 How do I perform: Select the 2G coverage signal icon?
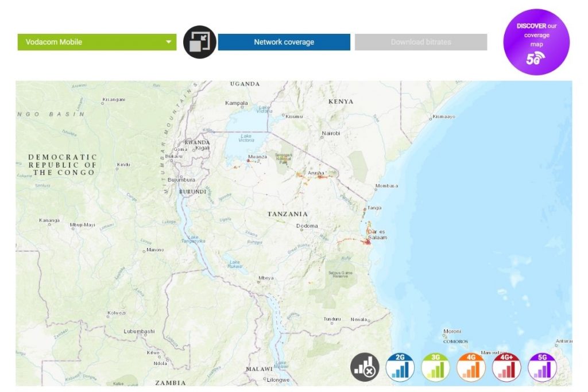click(x=399, y=366)
